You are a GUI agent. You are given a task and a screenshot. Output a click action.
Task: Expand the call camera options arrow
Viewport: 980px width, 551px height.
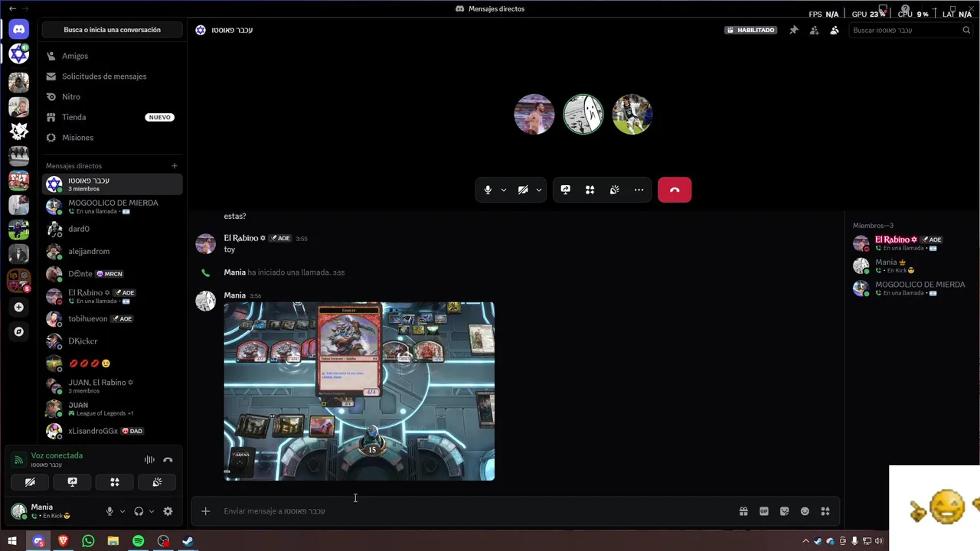pos(538,190)
